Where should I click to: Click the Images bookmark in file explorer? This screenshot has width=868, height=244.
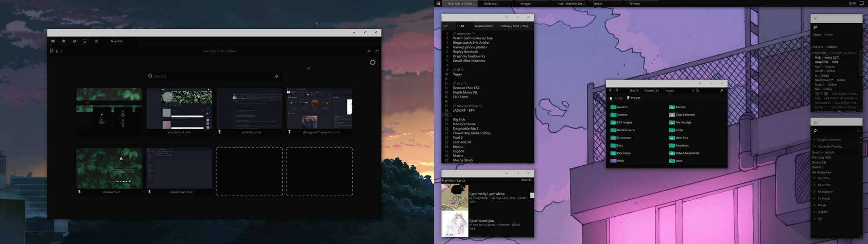pyautogui.click(x=634, y=98)
